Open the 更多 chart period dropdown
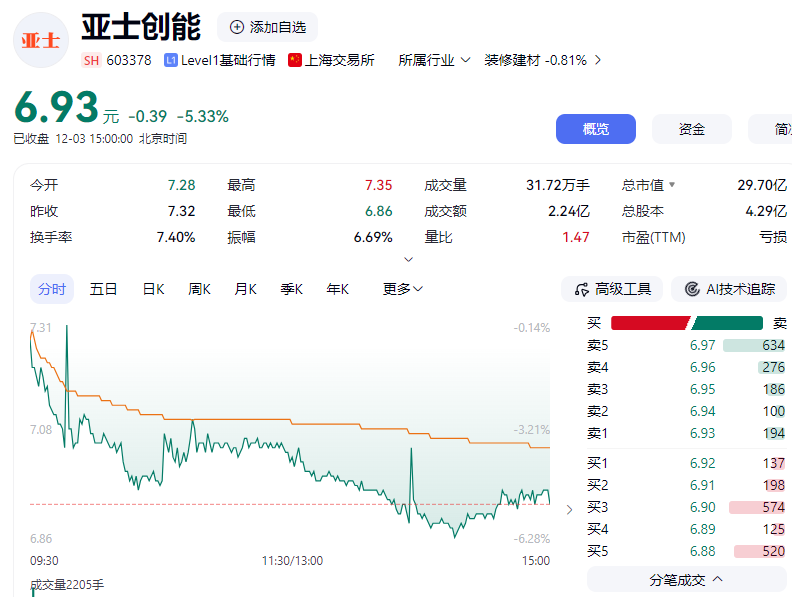This screenshot has width=792, height=597. click(x=403, y=289)
